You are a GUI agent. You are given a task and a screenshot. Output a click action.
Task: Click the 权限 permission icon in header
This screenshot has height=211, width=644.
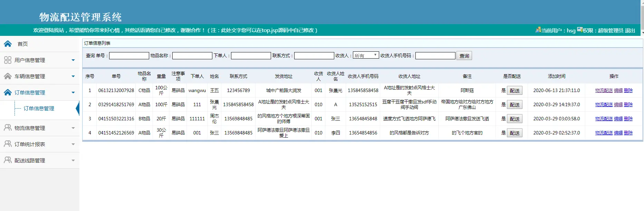tap(580, 30)
